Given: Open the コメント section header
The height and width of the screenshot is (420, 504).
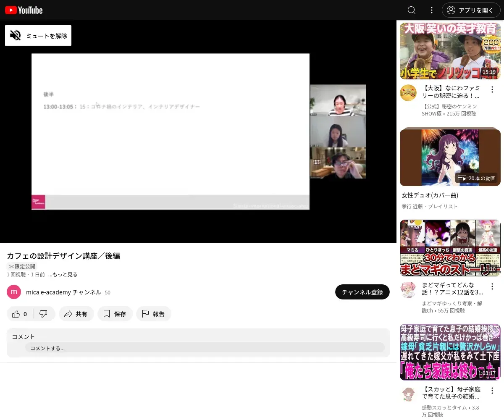Looking at the screenshot, I should (x=24, y=336).
